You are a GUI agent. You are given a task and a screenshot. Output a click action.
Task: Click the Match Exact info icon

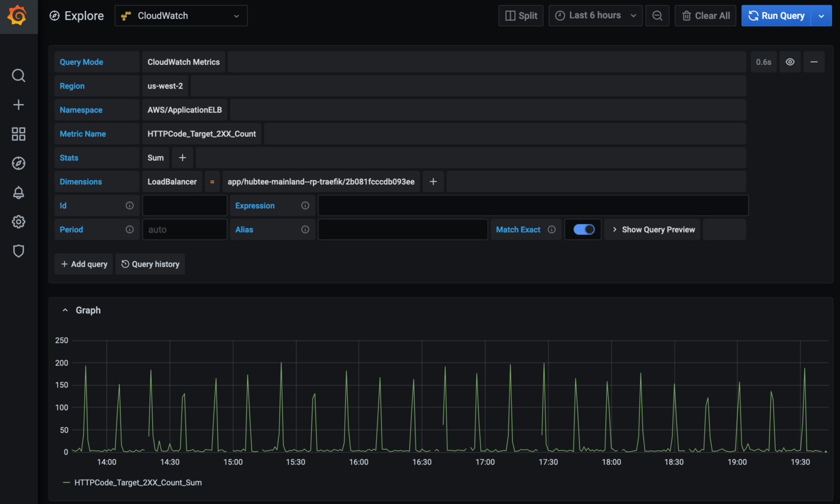pos(552,230)
